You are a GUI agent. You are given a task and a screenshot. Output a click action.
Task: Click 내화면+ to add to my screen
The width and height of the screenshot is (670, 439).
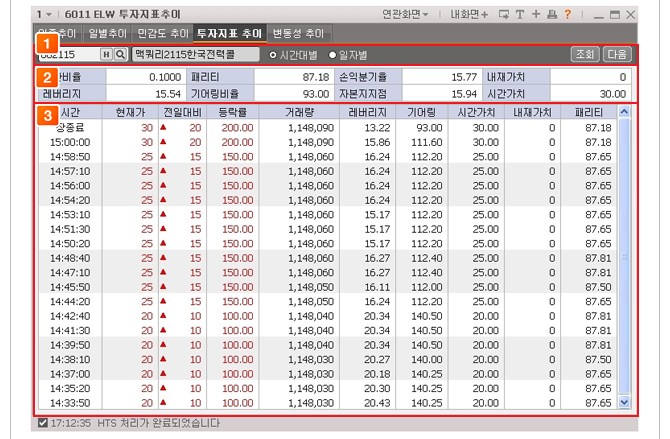[x=469, y=15]
